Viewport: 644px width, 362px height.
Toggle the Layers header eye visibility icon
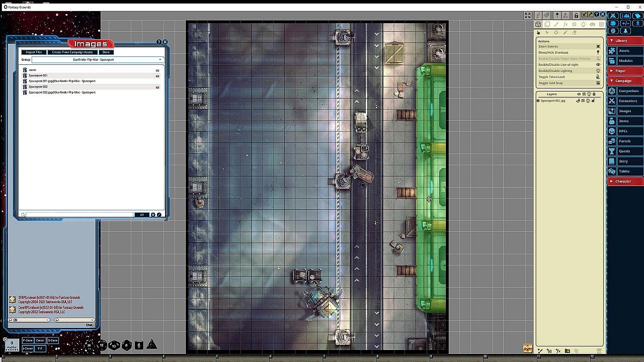click(x=579, y=94)
